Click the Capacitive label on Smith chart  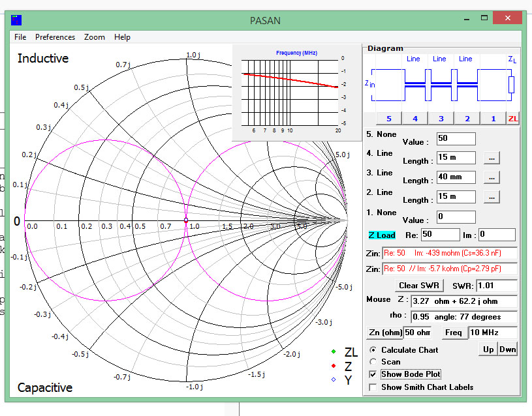coord(45,387)
